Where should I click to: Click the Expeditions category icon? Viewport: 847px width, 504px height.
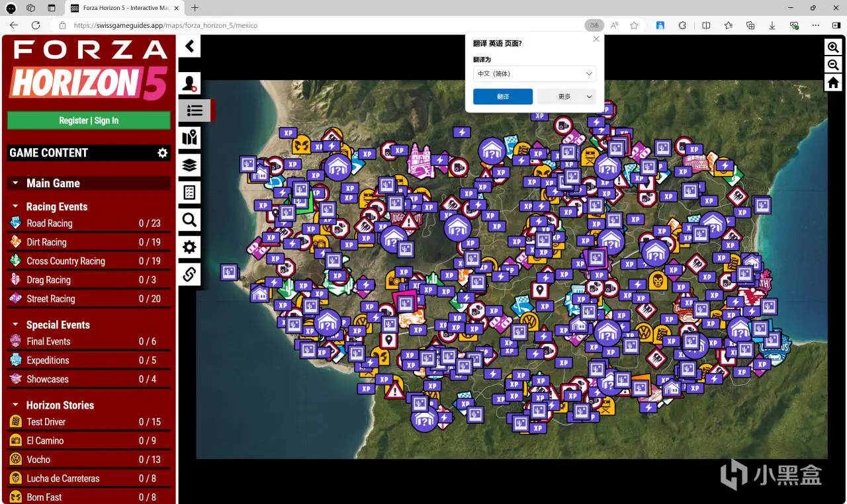pos(15,360)
